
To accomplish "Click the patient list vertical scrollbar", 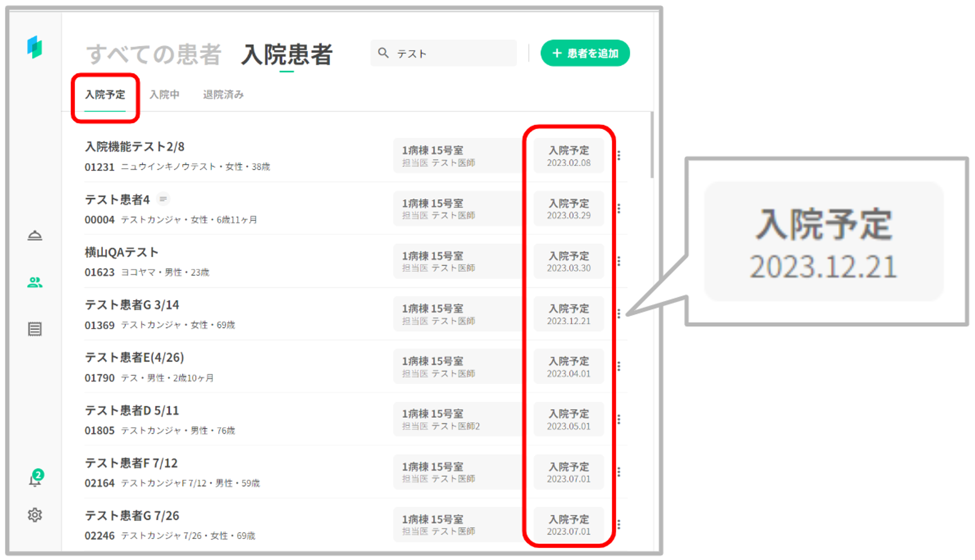I will 651,145.
